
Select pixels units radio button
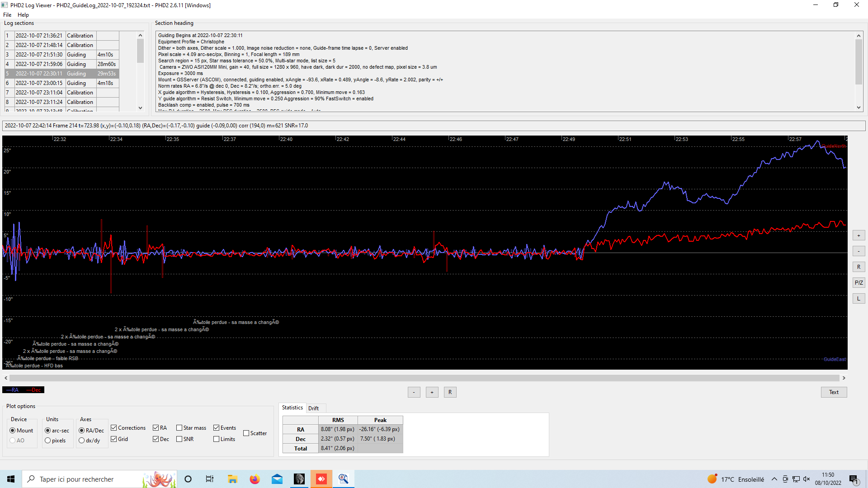[48, 441]
